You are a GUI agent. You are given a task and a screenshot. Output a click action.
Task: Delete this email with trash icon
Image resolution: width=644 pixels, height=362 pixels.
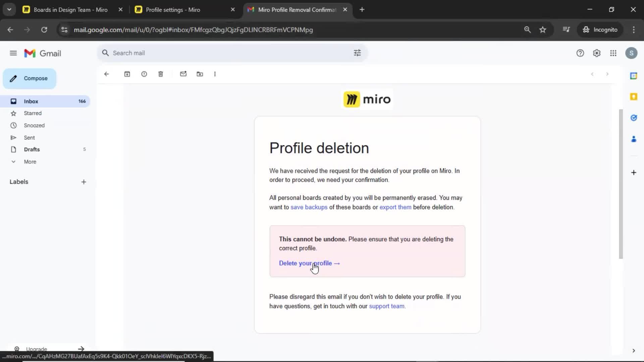[161, 74]
